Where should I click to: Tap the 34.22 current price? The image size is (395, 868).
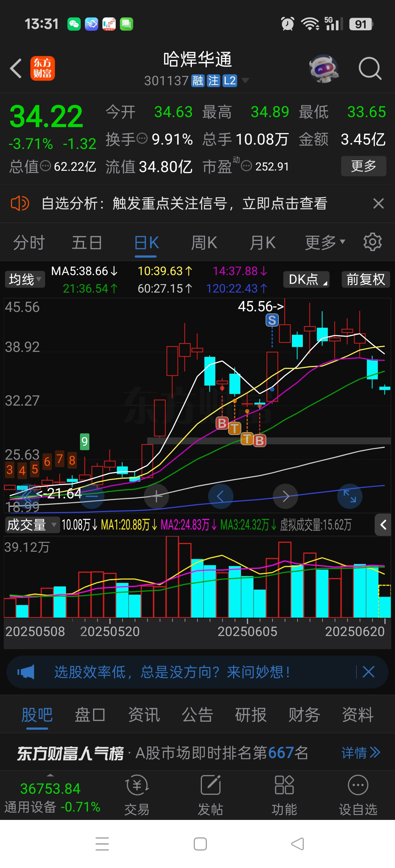(46, 116)
